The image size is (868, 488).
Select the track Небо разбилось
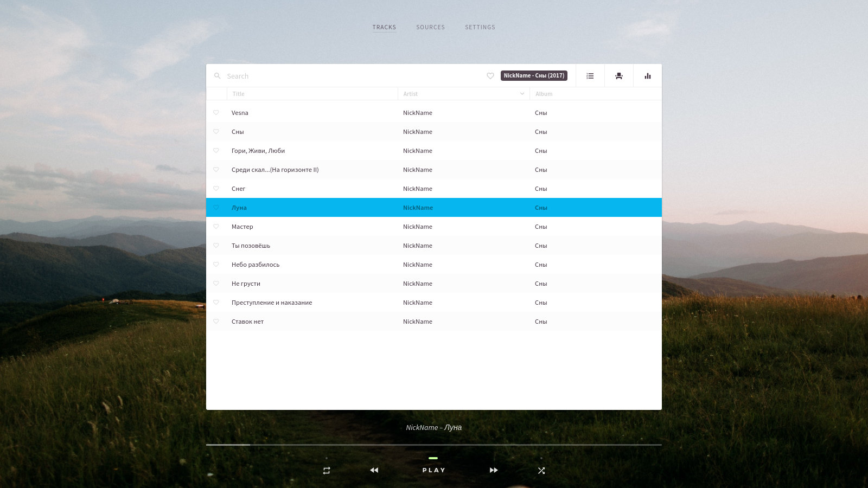pos(434,265)
